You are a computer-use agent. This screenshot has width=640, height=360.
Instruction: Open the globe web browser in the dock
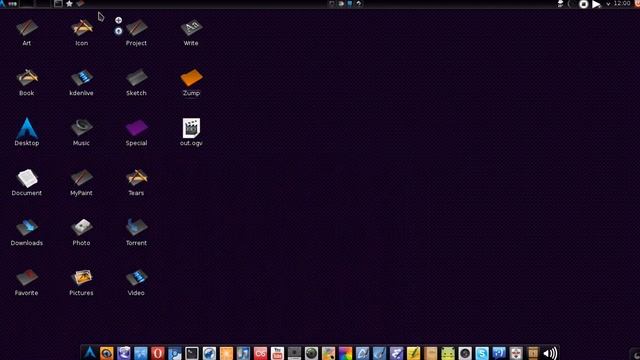tap(209, 353)
